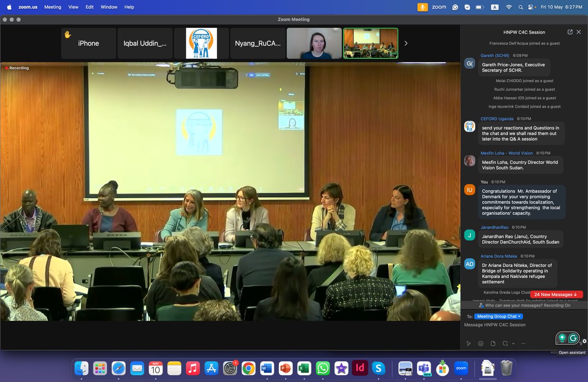The image size is (588, 382).
Task: Open Finder from the Dock
Action: [x=81, y=368]
